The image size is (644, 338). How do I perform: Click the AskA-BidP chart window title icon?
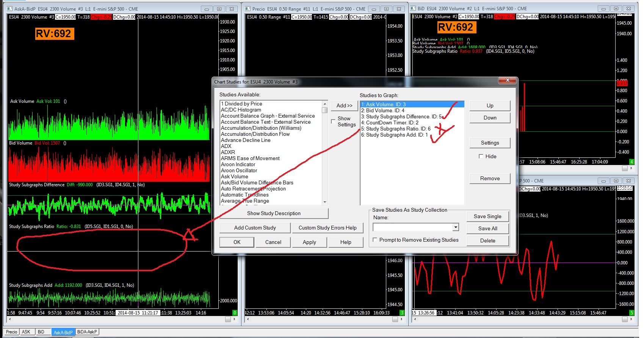pos(10,9)
